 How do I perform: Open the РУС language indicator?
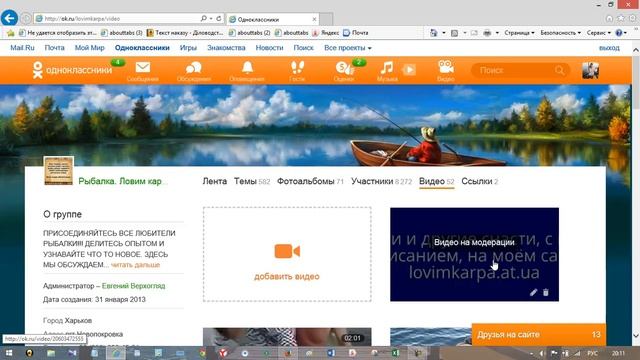click(592, 353)
